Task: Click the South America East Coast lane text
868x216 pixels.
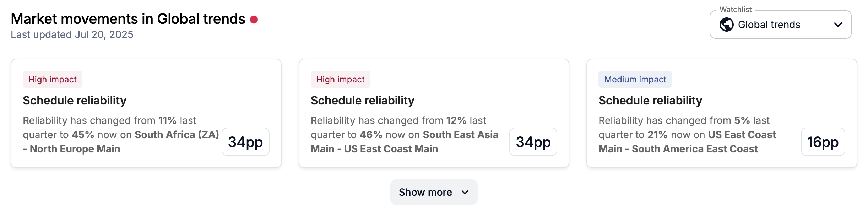Action: (x=695, y=149)
